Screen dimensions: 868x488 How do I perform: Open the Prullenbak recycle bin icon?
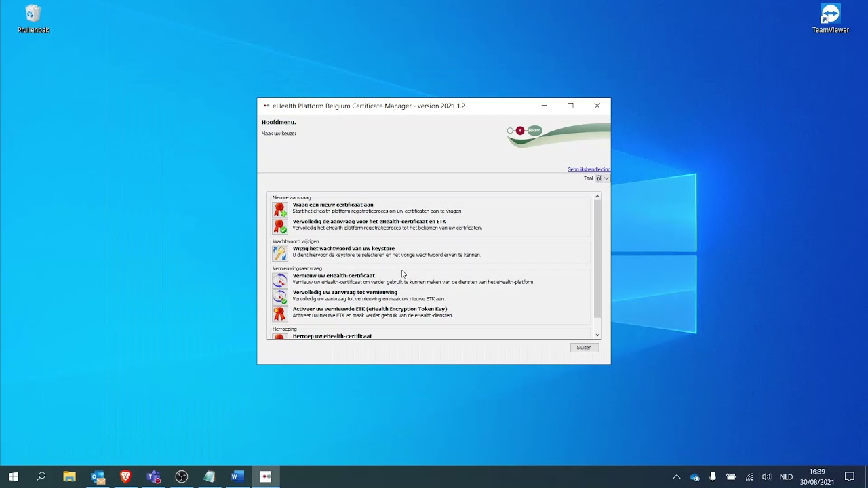click(x=33, y=18)
